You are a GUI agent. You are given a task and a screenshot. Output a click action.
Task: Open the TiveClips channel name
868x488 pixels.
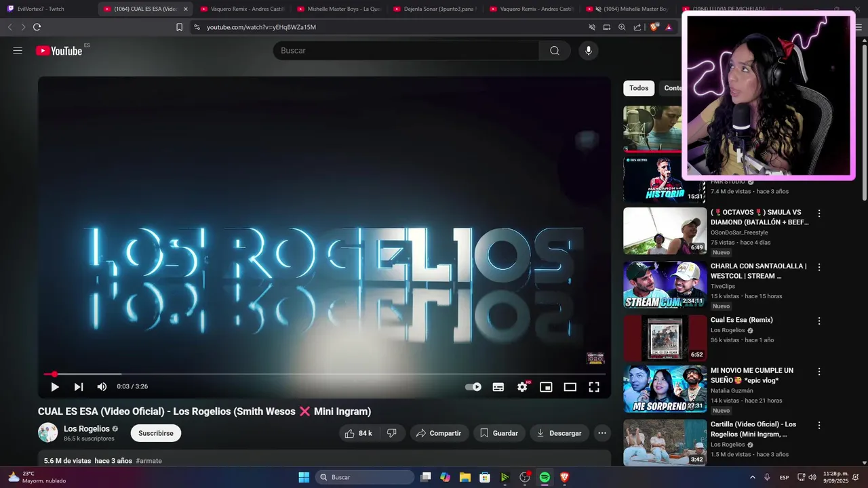click(x=723, y=286)
